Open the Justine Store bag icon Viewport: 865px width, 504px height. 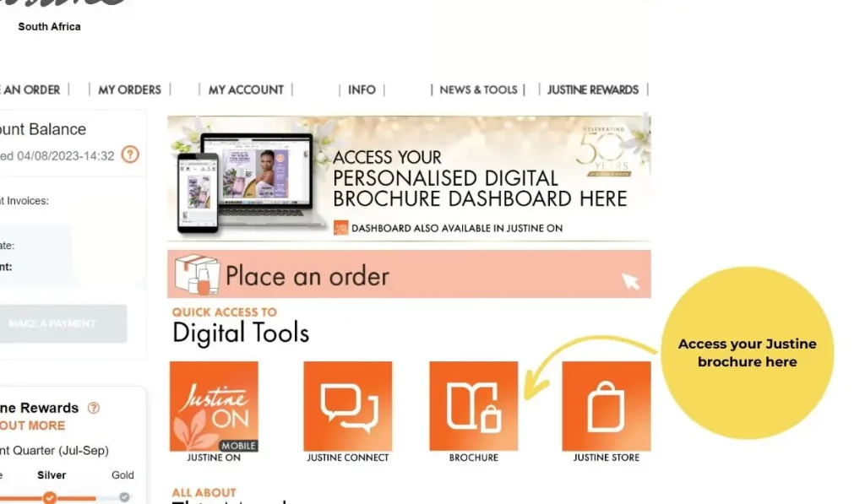click(x=607, y=406)
